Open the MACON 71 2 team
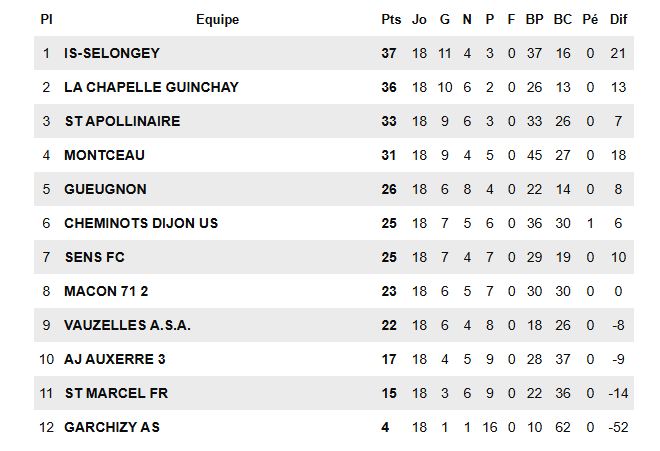This screenshot has width=660, height=451. (x=105, y=291)
